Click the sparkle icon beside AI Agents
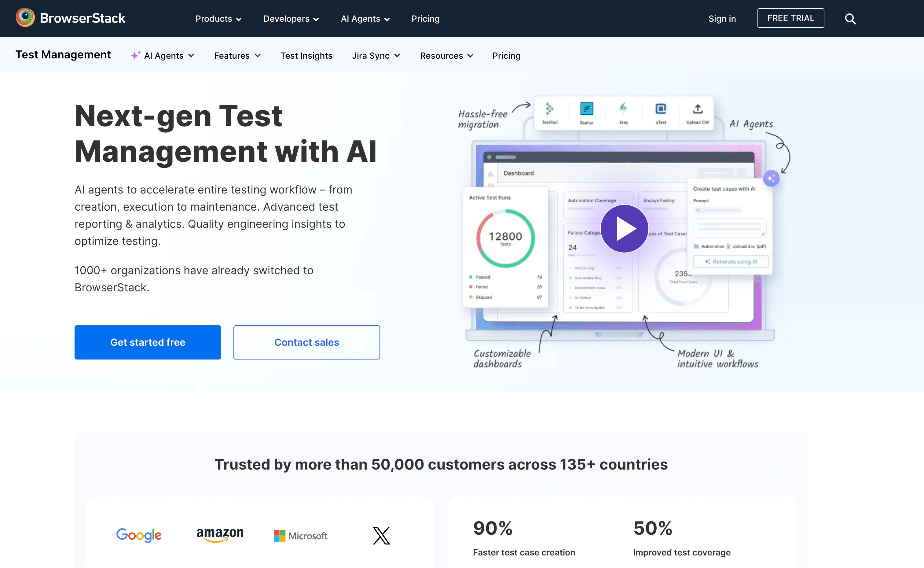Image resolution: width=924 pixels, height=568 pixels. pos(136,56)
